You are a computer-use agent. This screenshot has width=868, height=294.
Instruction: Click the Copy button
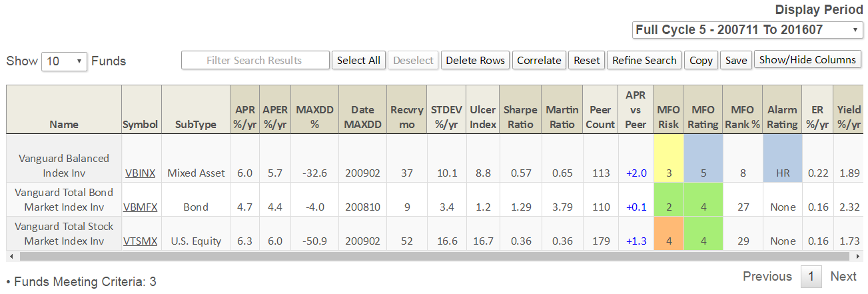(701, 60)
